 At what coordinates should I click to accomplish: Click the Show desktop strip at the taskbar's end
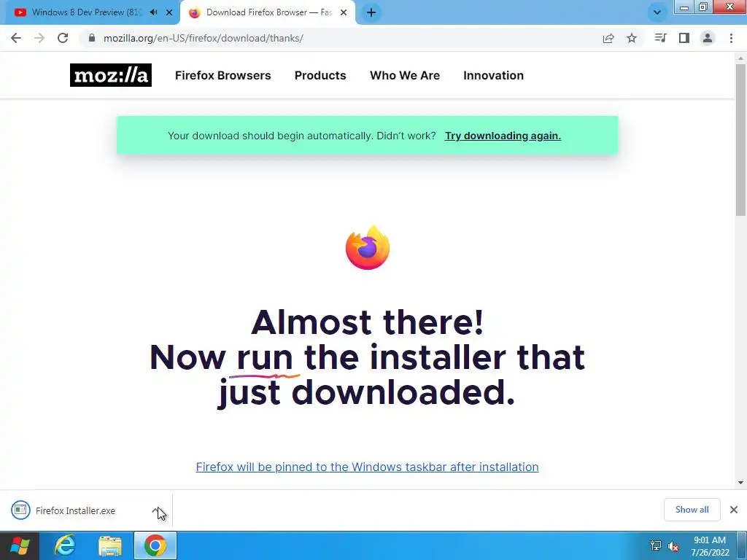click(x=742, y=546)
